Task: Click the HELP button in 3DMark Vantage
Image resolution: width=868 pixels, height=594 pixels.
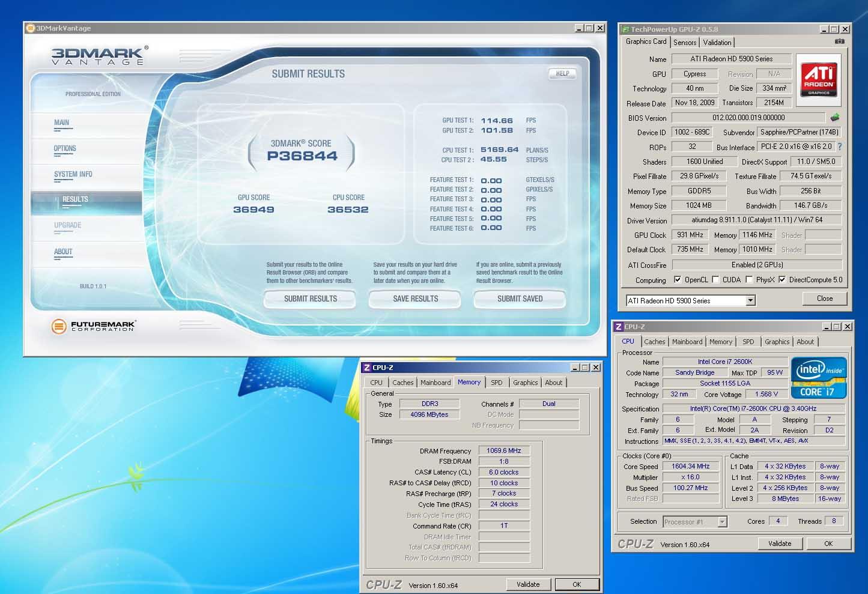Action: pos(562,73)
